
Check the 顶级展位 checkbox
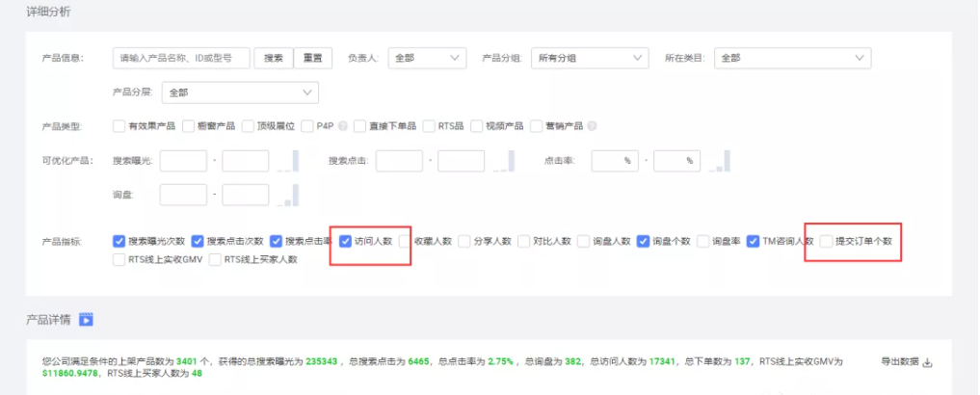pyautogui.click(x=248, y=126)
